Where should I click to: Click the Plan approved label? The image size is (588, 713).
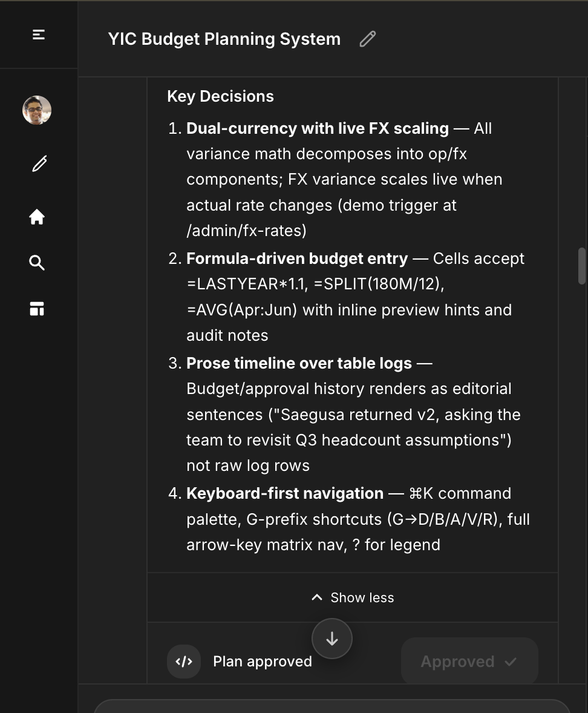pos(262,661)
